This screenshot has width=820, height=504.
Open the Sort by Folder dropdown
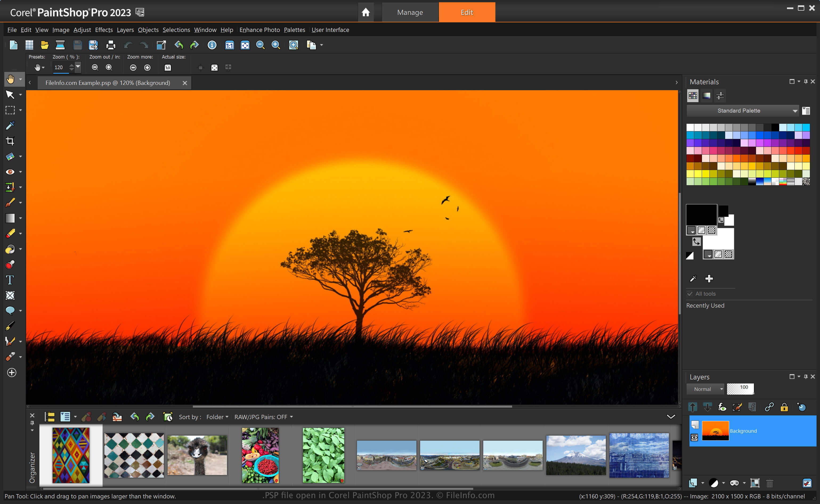pos(217,417)
